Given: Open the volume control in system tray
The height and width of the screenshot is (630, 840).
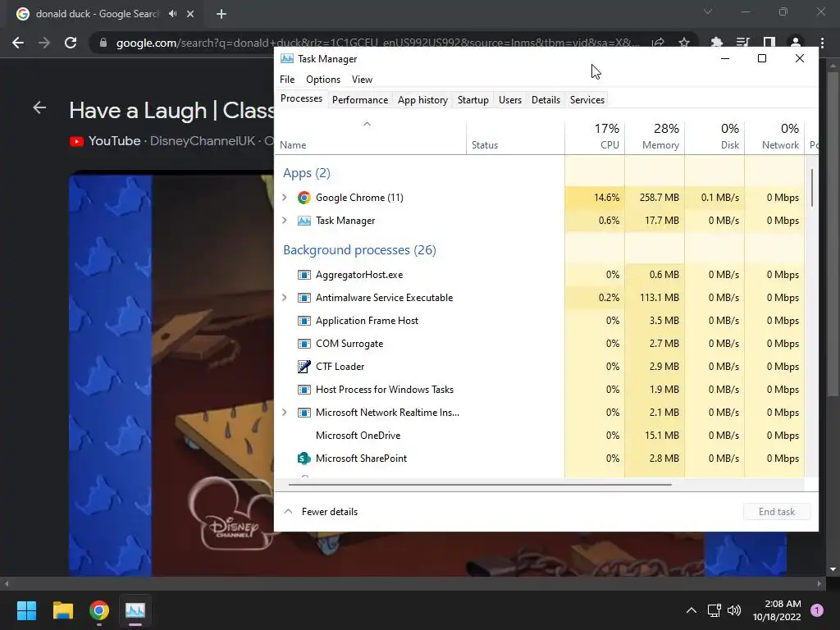Looking at the screenshot, I should coord(734,610).
